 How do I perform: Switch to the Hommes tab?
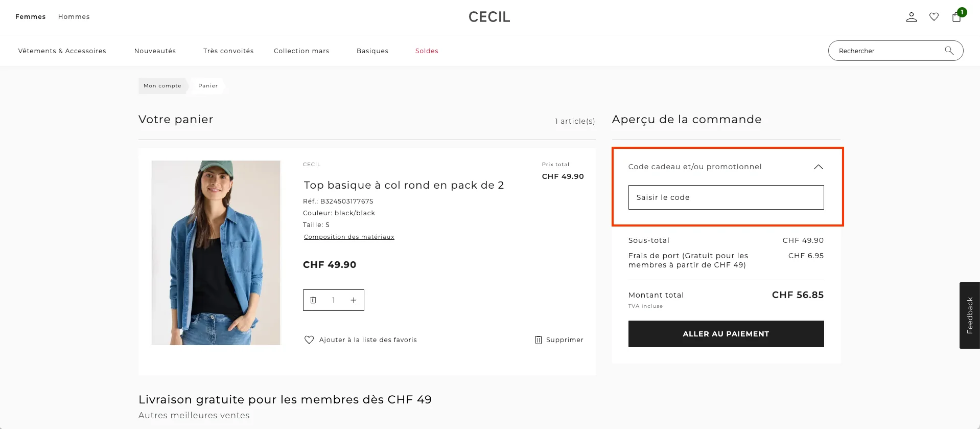tap(74, 16)
